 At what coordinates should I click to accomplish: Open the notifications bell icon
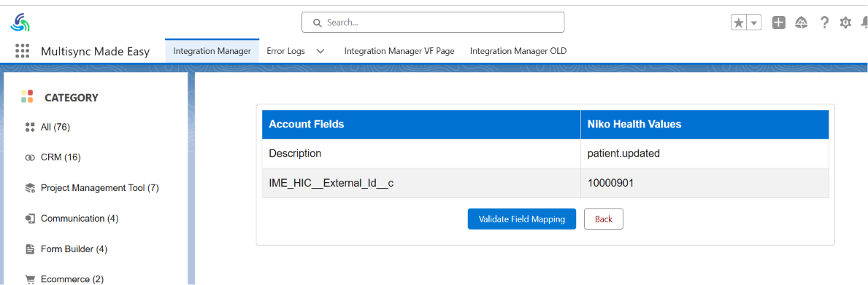864,23
